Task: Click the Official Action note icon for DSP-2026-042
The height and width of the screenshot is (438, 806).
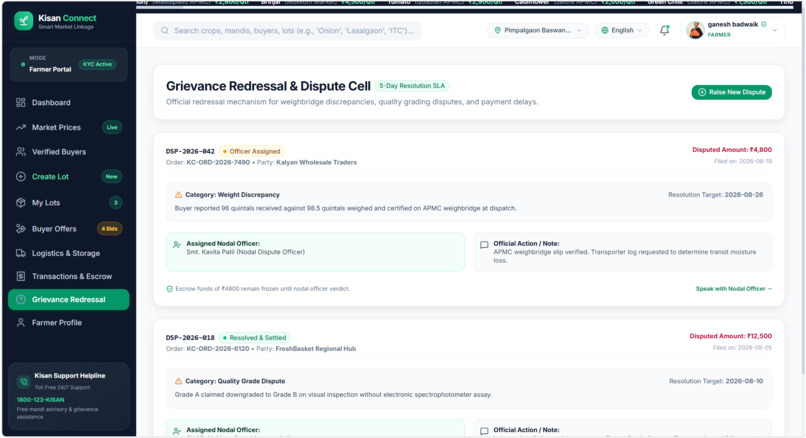Action: 484,245
